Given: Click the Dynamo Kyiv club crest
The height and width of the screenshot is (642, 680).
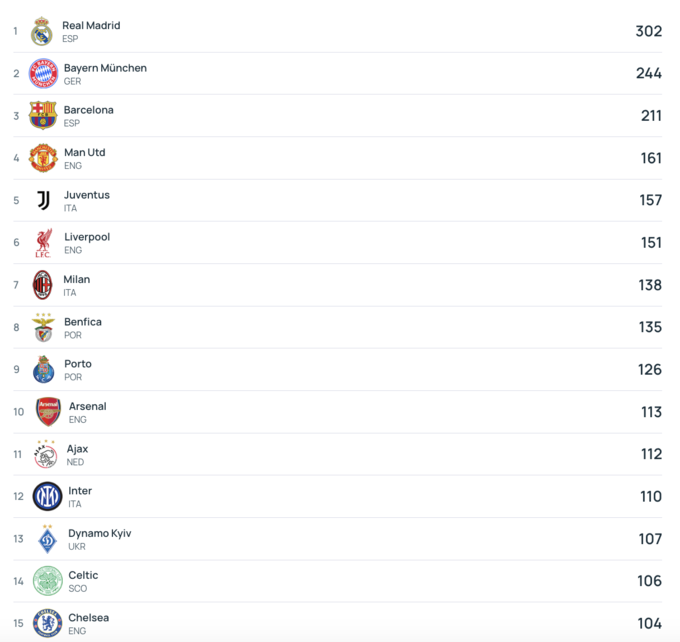Looking at the screenshot, I should pyautogui.click(x=47, y=539).
